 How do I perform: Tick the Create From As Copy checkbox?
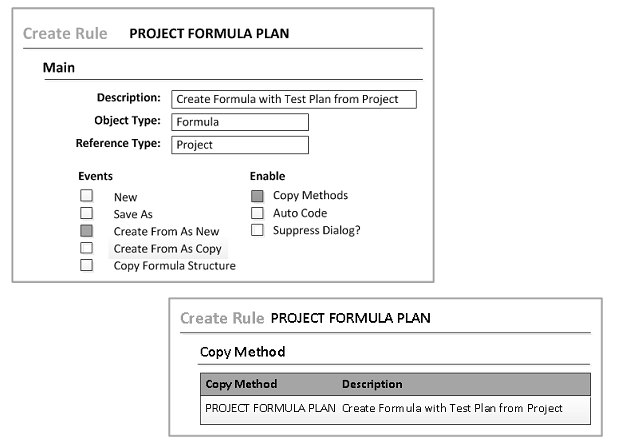click(x=87, y=247)
